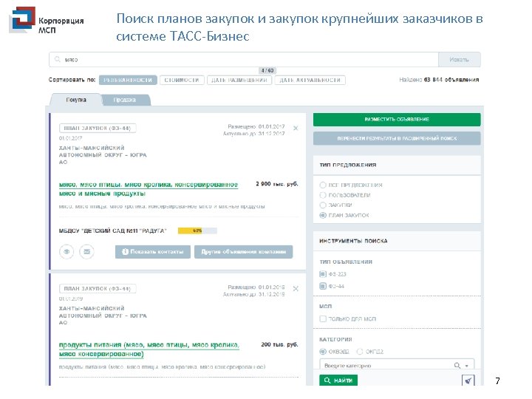This screenshot has height=399, width=532.
Task: Toggle the ФЗ-223 checkbox
Action: tap(323, 274)
